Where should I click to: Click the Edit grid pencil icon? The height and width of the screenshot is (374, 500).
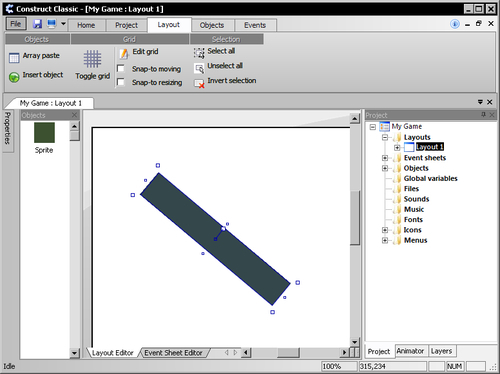click(124, 53)
